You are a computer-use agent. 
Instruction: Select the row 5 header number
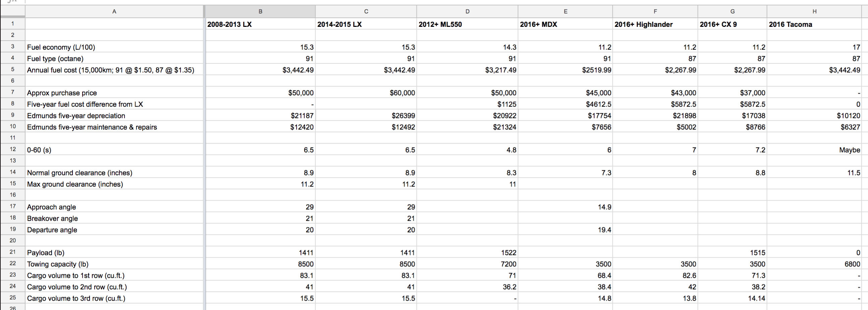tap(12, 69)
